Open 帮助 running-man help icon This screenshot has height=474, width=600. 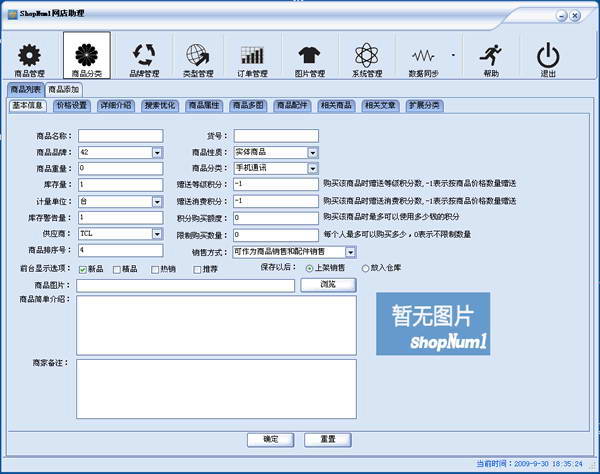click(x=491, y=56)
